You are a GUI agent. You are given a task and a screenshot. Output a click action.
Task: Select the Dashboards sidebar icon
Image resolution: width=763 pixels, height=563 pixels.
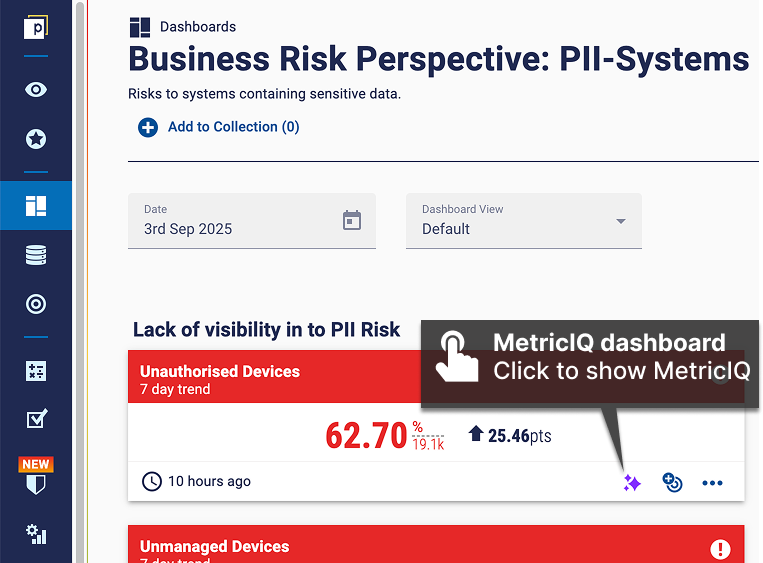tap(36, 205)
